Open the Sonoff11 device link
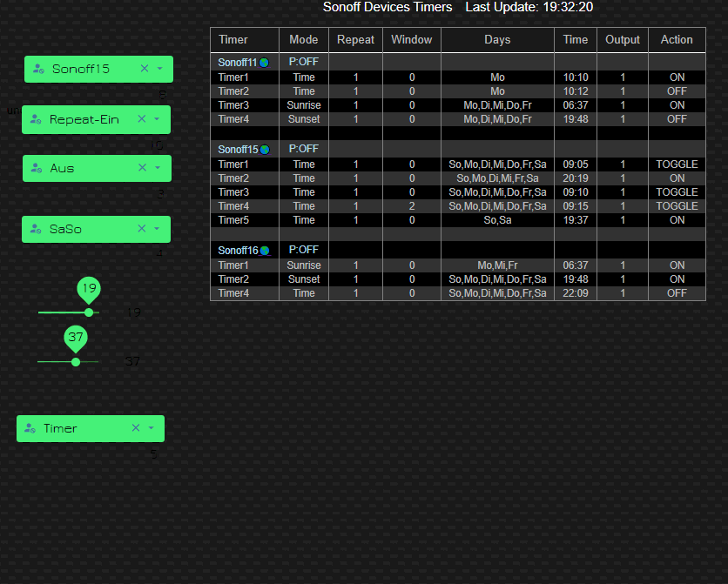Image resolution: width=728 pixels, height=584 pixels. pyautogui.click(x=237, y=63)
